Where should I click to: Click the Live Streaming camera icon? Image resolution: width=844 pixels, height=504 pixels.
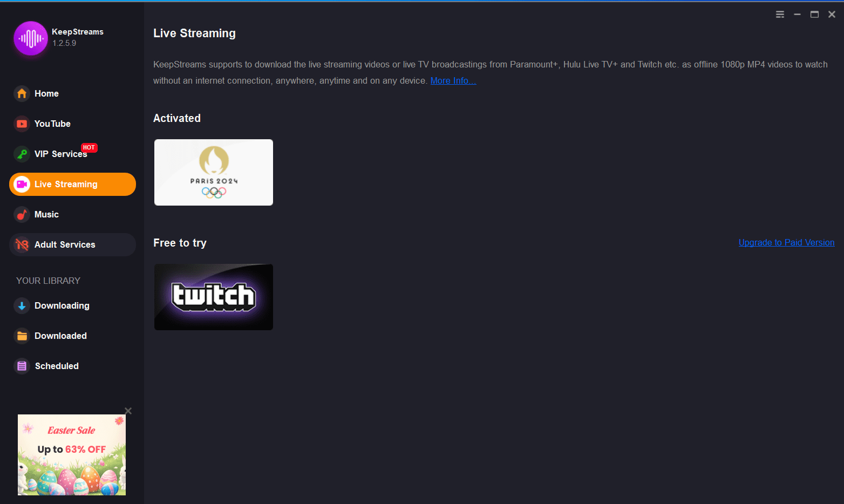point(22,184)
